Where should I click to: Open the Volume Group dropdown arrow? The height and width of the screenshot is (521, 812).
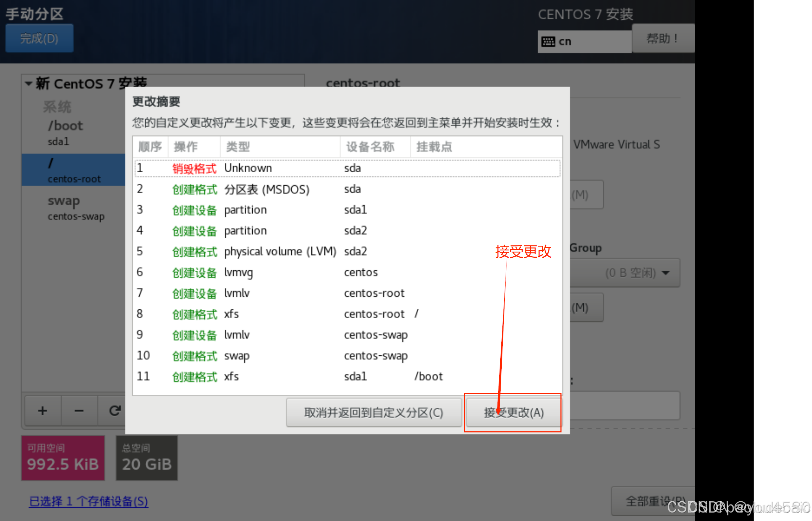666,273
